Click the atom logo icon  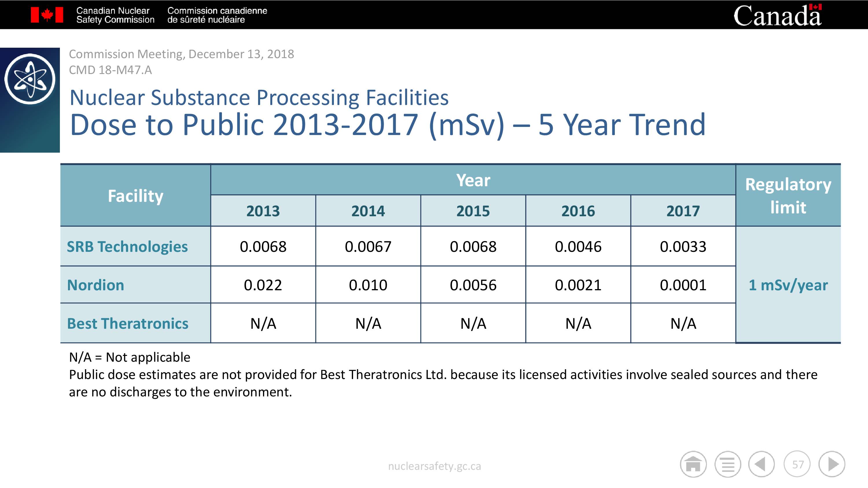(x=30, y=79)
